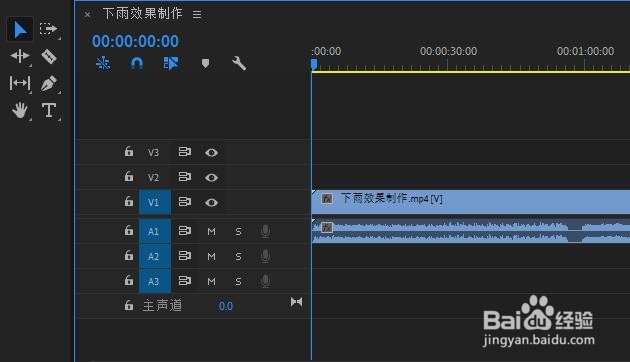Toggle lock on track V3
The width and height of the screenshot is (630, 362).
(x=129, y=152)
